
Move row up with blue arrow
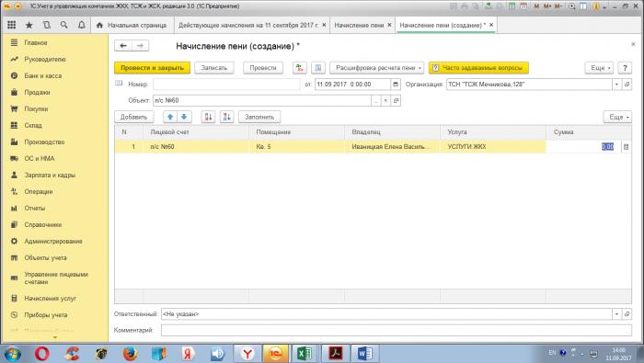[x=170, y=117]
